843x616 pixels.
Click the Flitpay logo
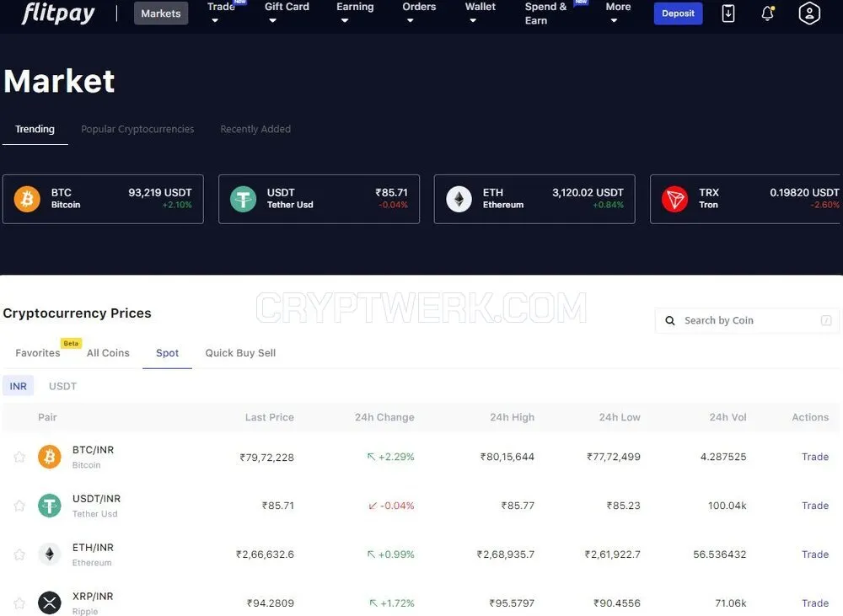(x=58, y=13)
